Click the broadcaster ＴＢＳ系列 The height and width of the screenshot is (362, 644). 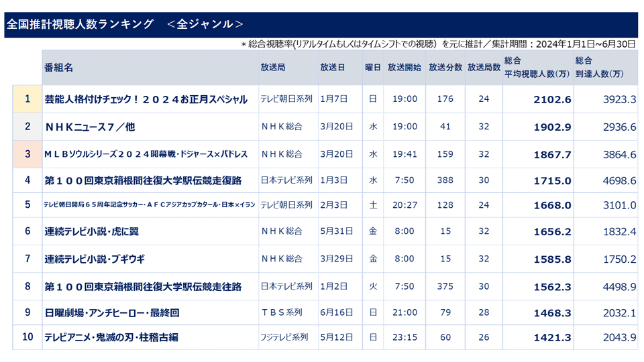click(281, 312)
